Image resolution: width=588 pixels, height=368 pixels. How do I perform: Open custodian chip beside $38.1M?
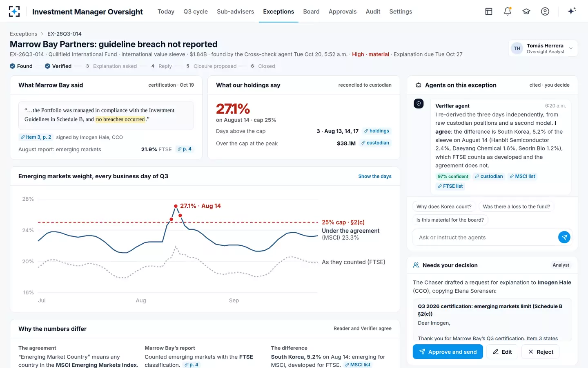tap(375, 143)
